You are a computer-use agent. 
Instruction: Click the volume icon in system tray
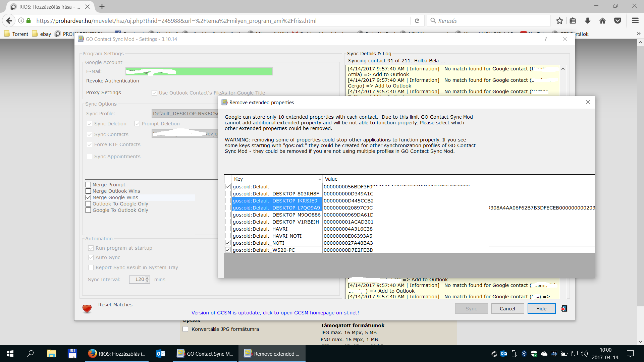[584, 354]
